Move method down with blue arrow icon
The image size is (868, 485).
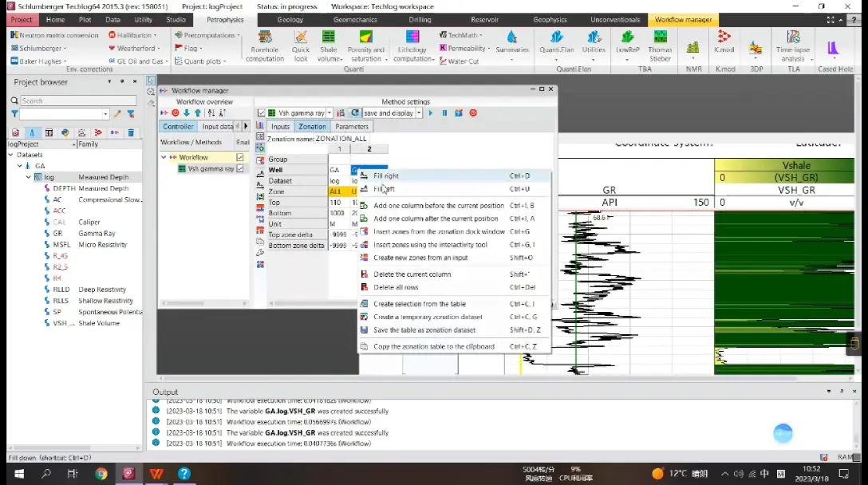[x=187, y=113]
